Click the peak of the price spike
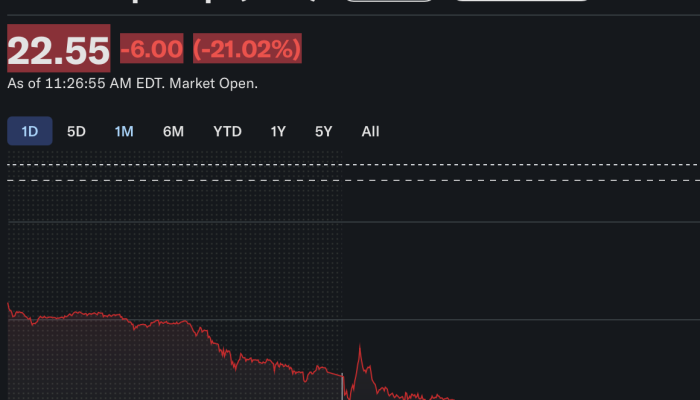The width and height of the screenshot is (700, 400). point(359,347)
